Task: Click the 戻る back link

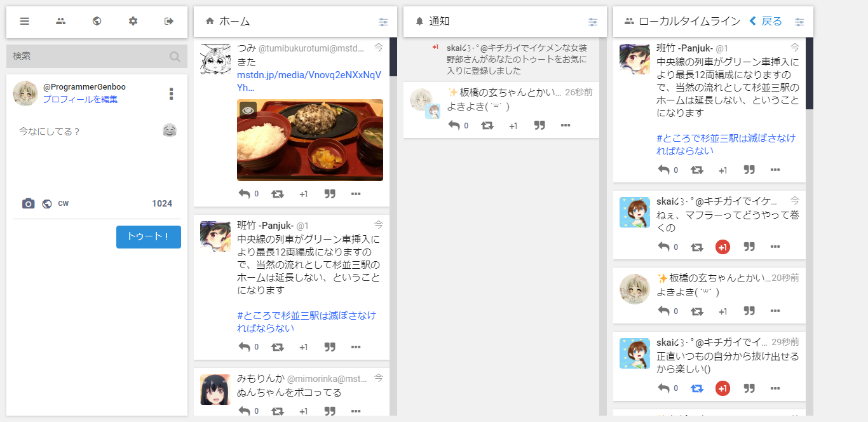Action: (x=766, y=21)
